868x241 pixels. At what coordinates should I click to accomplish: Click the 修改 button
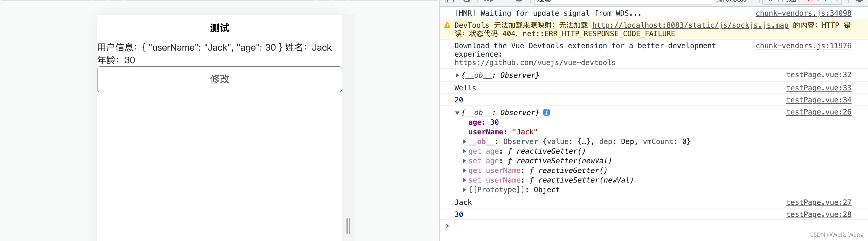[x=219, y=79]
